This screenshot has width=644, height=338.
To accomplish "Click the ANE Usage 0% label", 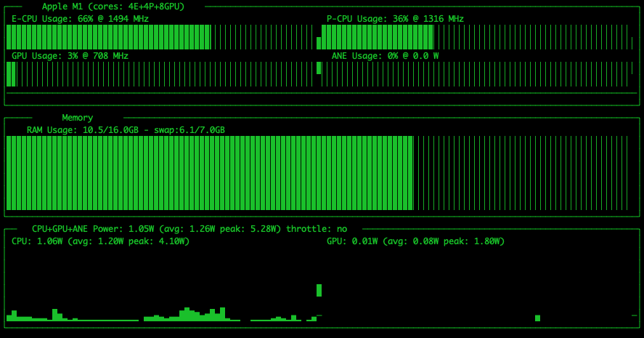I will (x=386, y=56).
